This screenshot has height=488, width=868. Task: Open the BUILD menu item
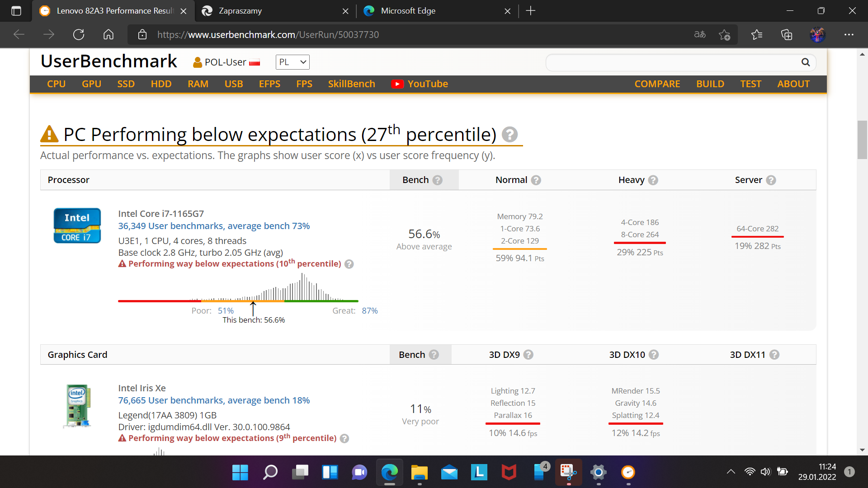pyautogui.click(x=710, y=84)
